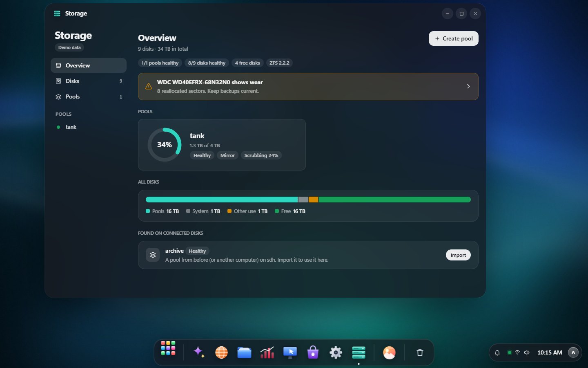Open the AI sparkle assistant in dock
The width and height of the screenshot is (588, 368).
pos(199,352)
